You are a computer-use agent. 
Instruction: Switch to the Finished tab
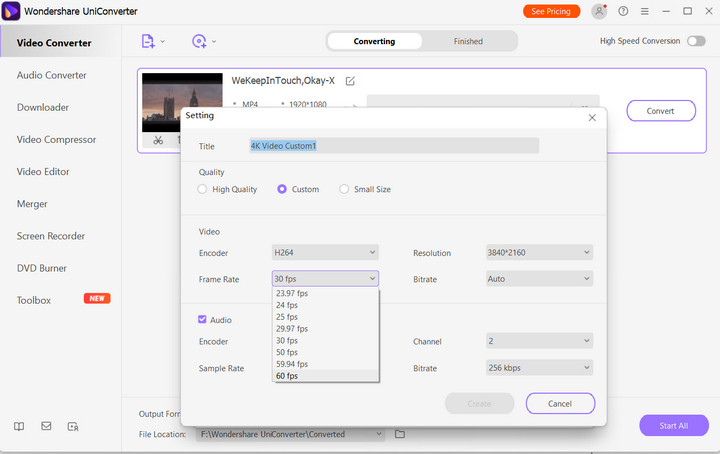point(468,41)
